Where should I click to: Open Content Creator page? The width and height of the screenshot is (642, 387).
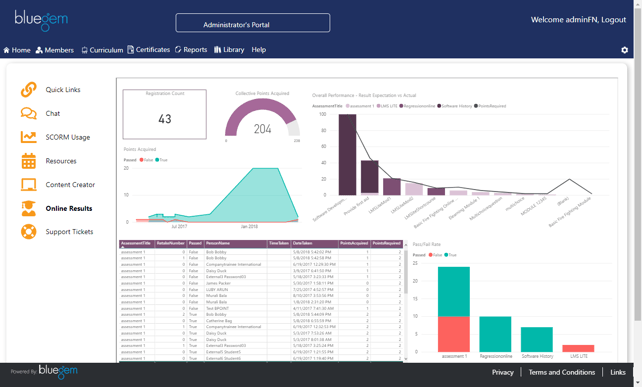[70, 185]
